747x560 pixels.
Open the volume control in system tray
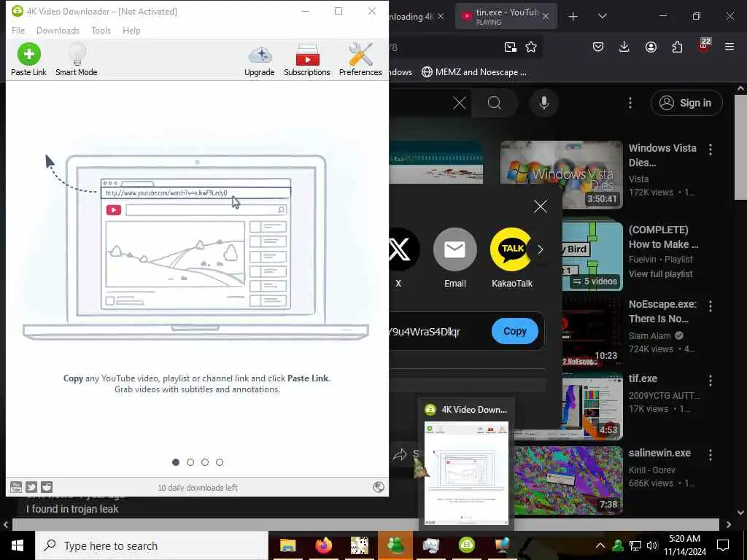coord(652,545)
